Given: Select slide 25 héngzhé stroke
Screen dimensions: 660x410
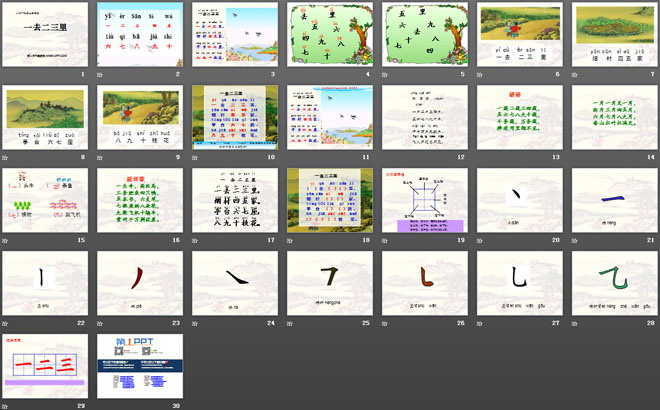Looking at the screenshot, I should click(330, 283).
